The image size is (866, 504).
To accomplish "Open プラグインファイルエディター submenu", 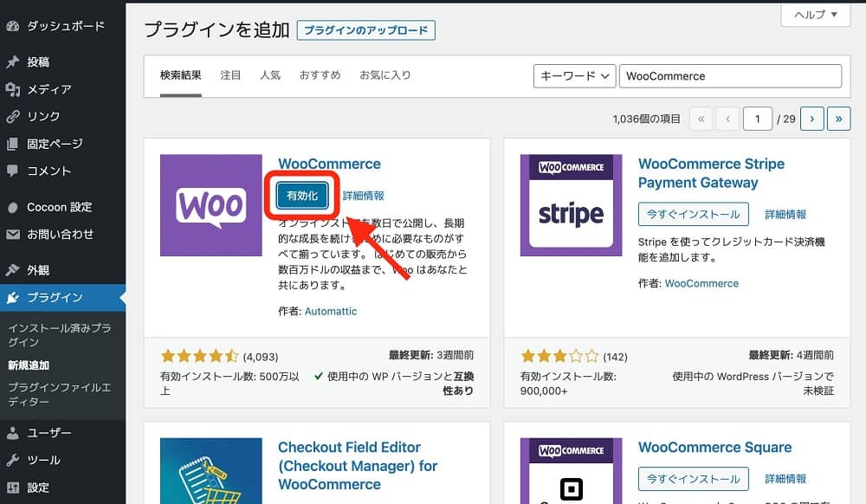I will (59, 394).
